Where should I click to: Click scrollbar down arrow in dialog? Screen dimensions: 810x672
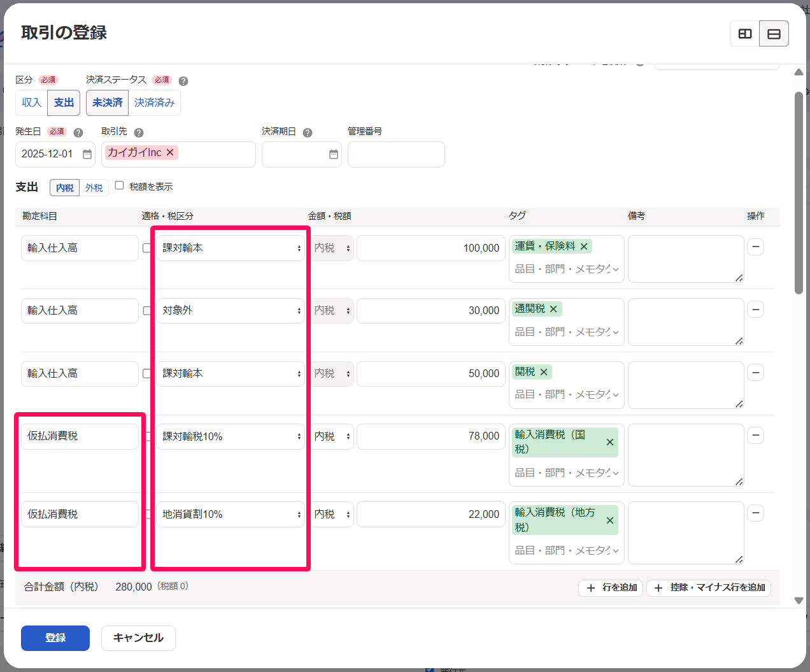[x=799, y=600]
